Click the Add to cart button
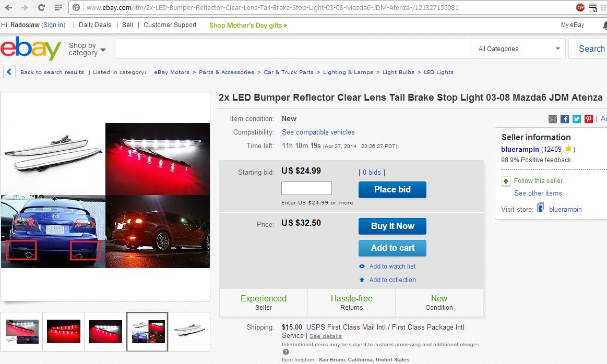Screen dimensions: 607x364 (392, 248)
